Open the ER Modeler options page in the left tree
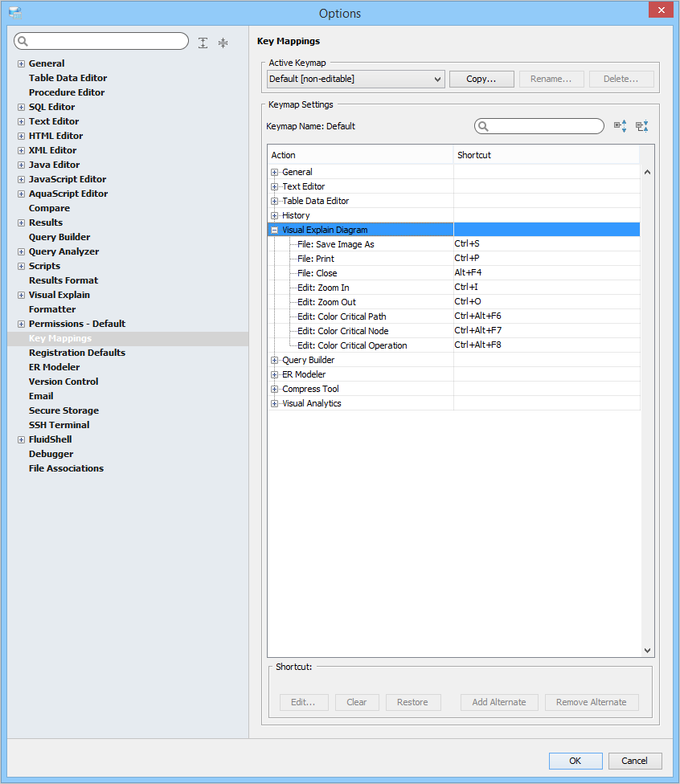 tap(54, 367)
